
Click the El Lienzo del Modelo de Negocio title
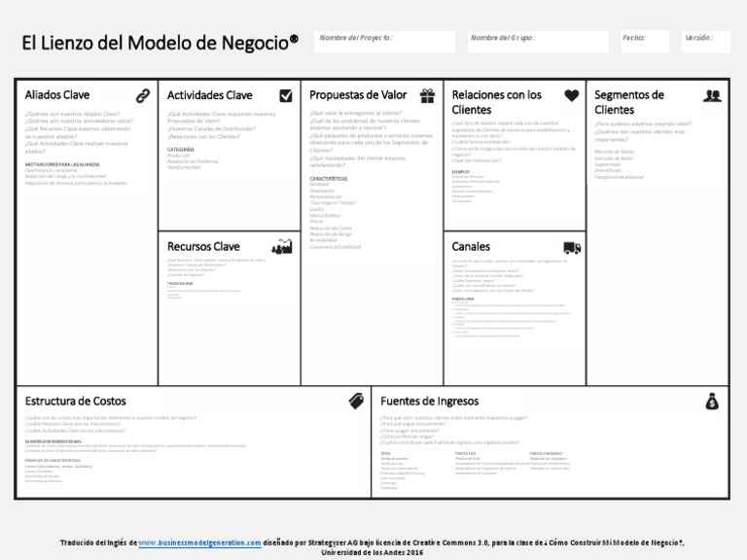coord(160,43)
